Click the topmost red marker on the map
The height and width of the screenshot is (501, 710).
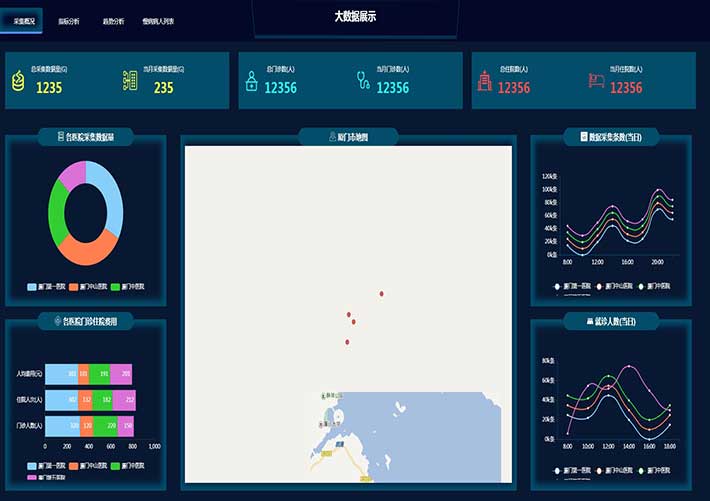coord(381,293)
